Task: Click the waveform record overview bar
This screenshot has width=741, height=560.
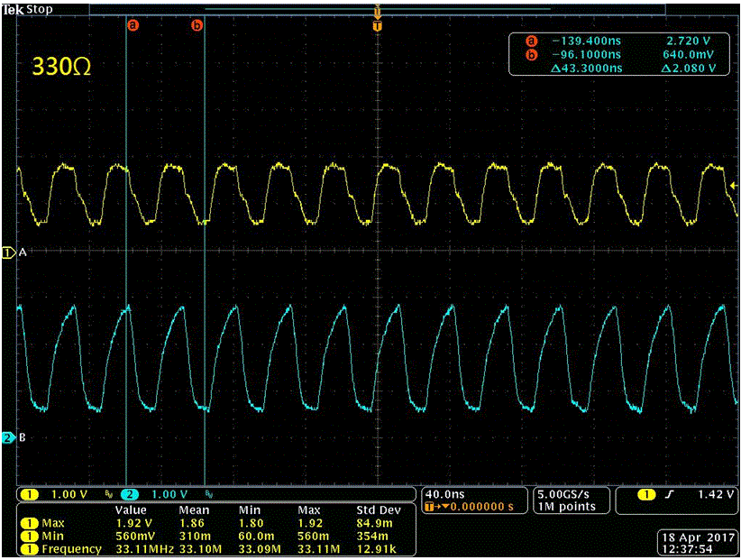Action: (377, 9)
